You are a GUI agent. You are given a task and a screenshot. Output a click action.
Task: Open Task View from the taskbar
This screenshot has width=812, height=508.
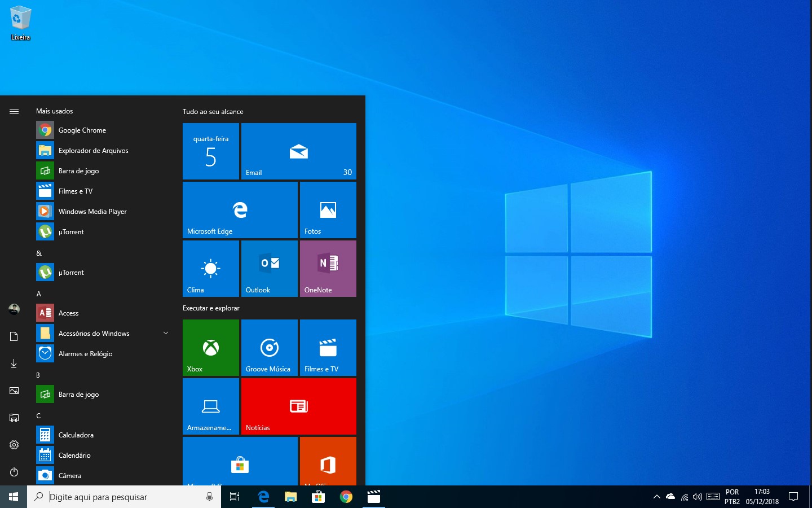(235, 497)
